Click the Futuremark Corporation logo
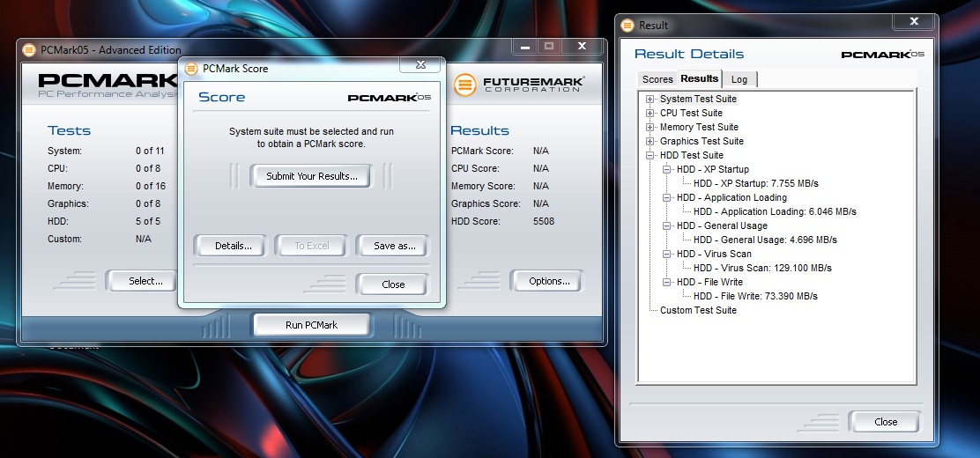980x458 pixels. pyautogui.click(x=519, y=85)
